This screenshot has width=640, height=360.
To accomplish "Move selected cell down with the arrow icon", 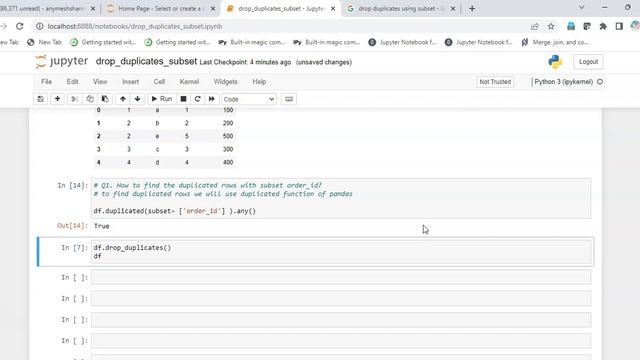I will 138,99.
